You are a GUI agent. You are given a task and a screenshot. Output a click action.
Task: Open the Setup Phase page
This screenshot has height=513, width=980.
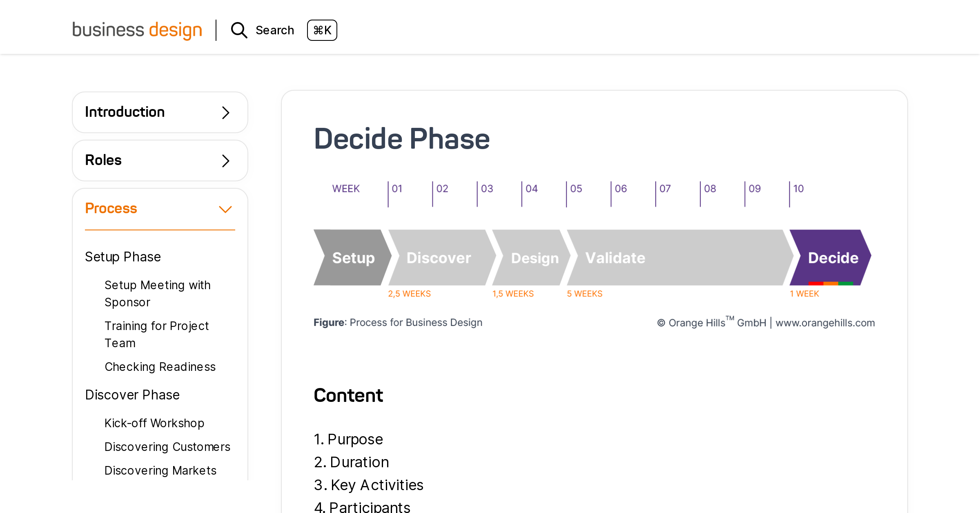pos(122,256)
